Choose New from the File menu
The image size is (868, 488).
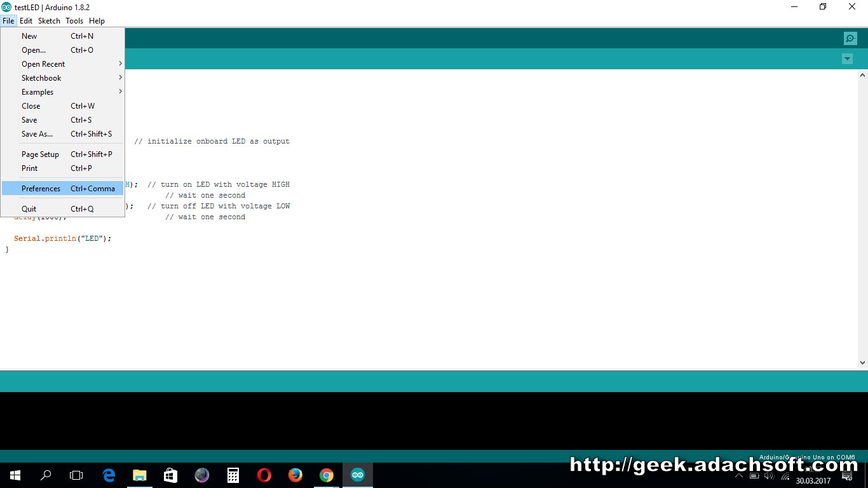coord(62,36)
